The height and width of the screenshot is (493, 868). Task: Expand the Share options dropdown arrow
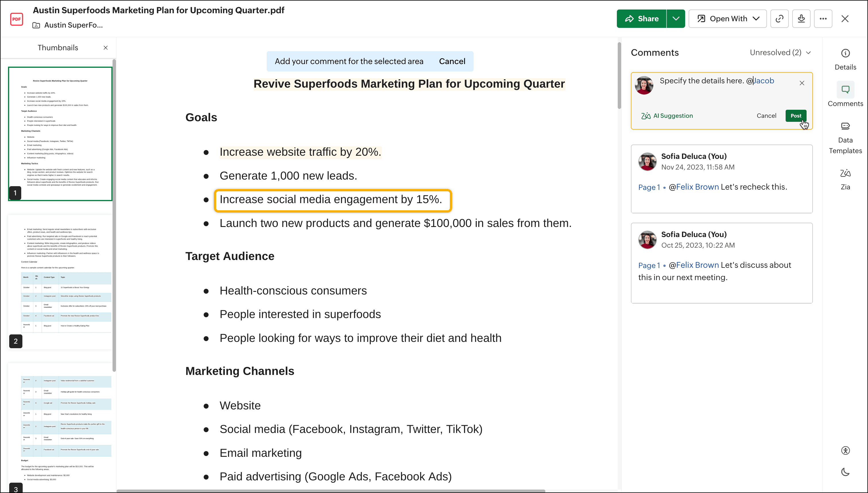coord(675,19)
